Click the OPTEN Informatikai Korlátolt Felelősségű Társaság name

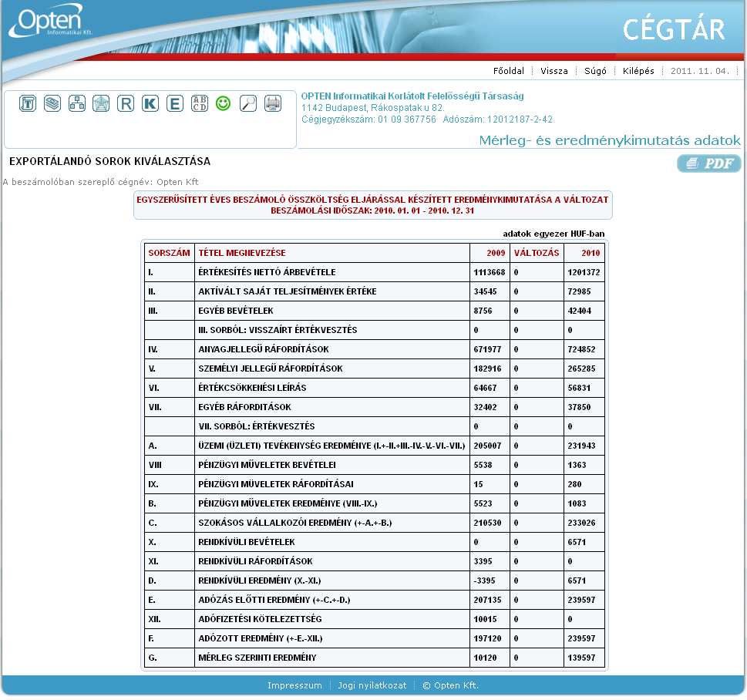coord(412,96)
